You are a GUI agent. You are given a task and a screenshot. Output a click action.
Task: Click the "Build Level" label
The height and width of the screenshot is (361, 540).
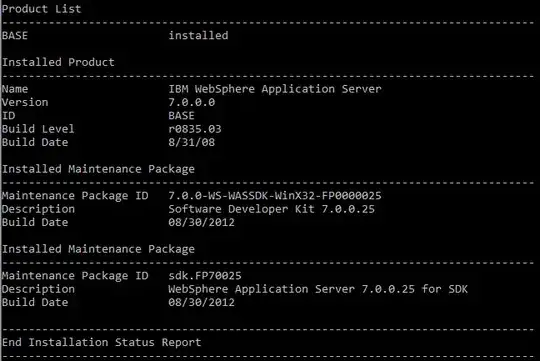(x=38, y=129)
